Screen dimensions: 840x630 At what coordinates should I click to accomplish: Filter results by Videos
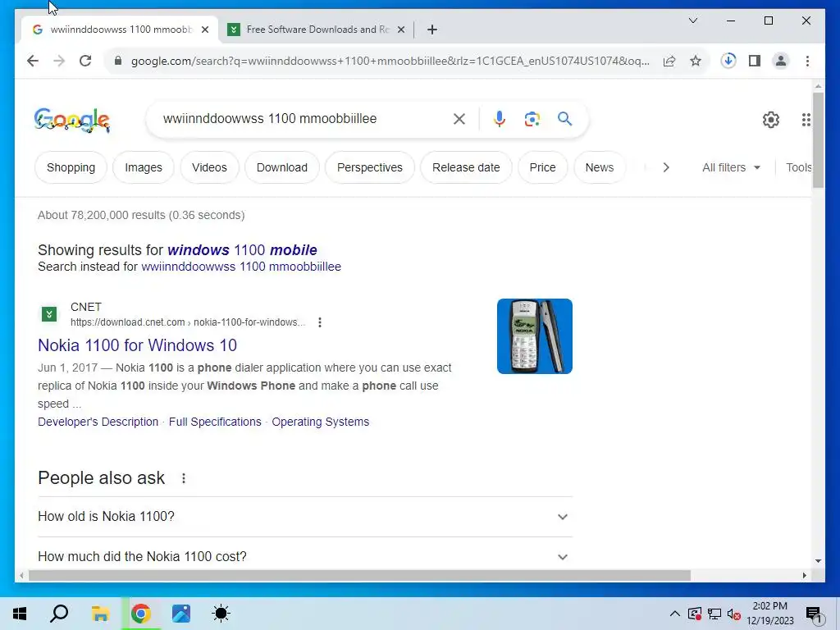209,167
